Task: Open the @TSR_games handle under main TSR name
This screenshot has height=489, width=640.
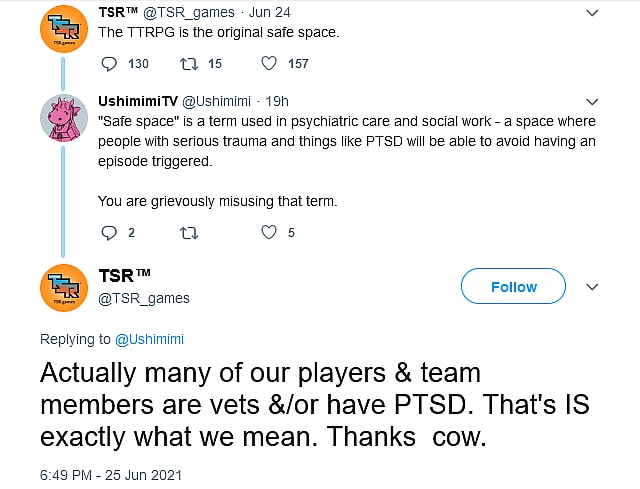Action: [x=144, y=298]
